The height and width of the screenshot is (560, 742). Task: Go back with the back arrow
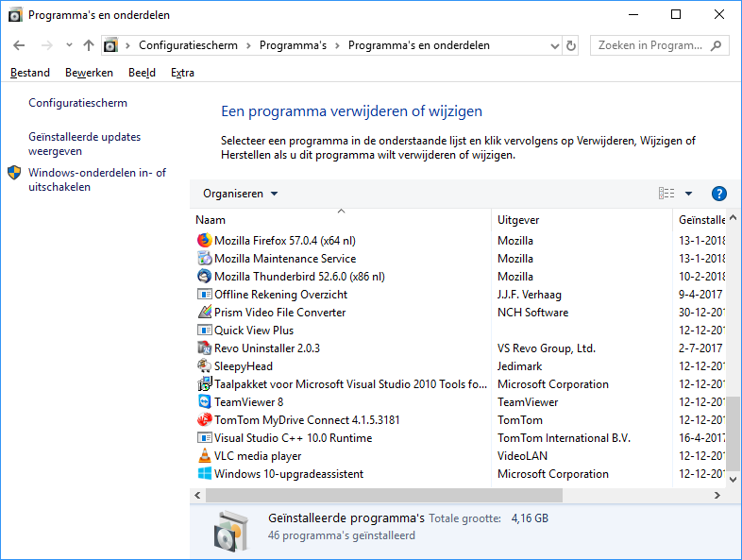pos(19,45)
